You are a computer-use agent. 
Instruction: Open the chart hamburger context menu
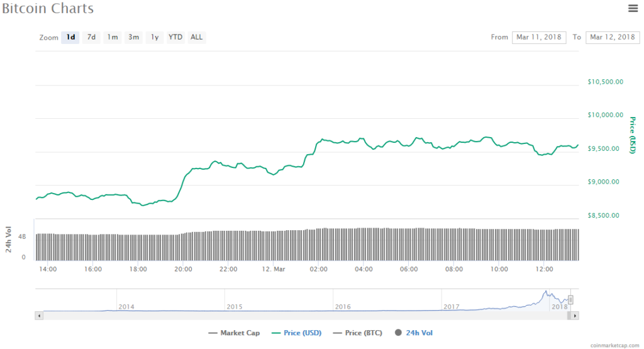[633, 8]
